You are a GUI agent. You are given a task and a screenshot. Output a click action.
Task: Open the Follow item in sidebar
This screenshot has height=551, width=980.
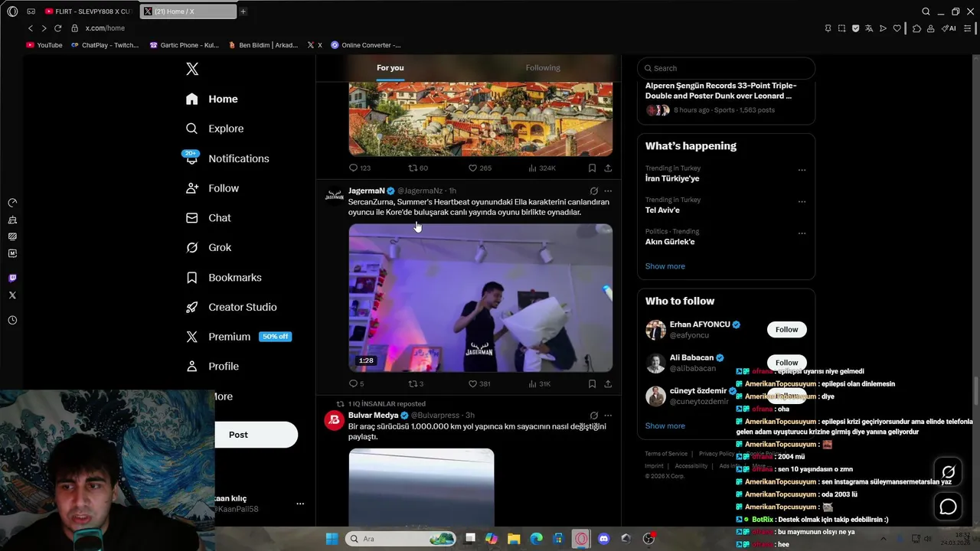click(x=213, y=188)
